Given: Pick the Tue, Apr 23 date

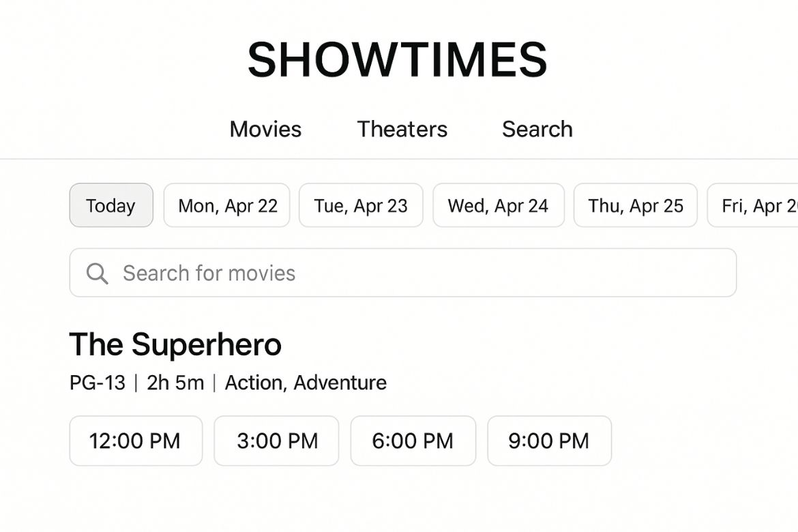Looking at the screenshot, I should click(361, 205).
